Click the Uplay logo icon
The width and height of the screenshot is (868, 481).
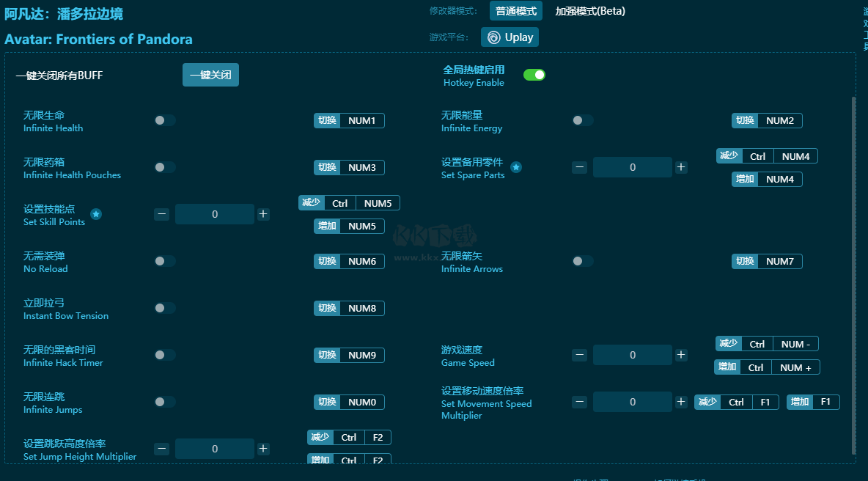(493, 37)
